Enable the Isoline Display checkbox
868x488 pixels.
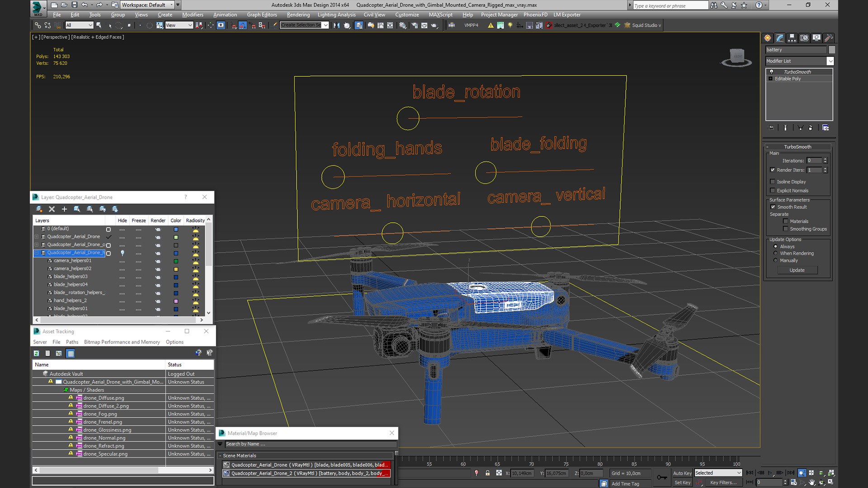773,182
